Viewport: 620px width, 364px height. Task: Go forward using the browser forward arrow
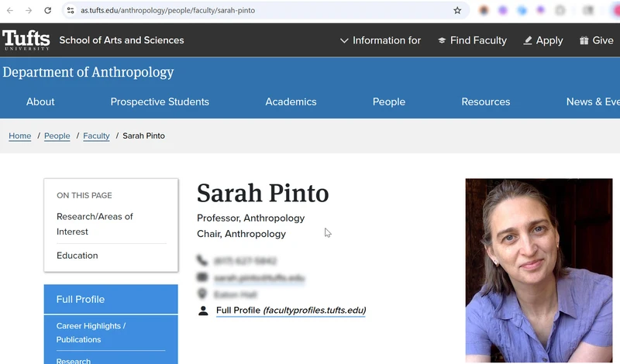(29, 10)
